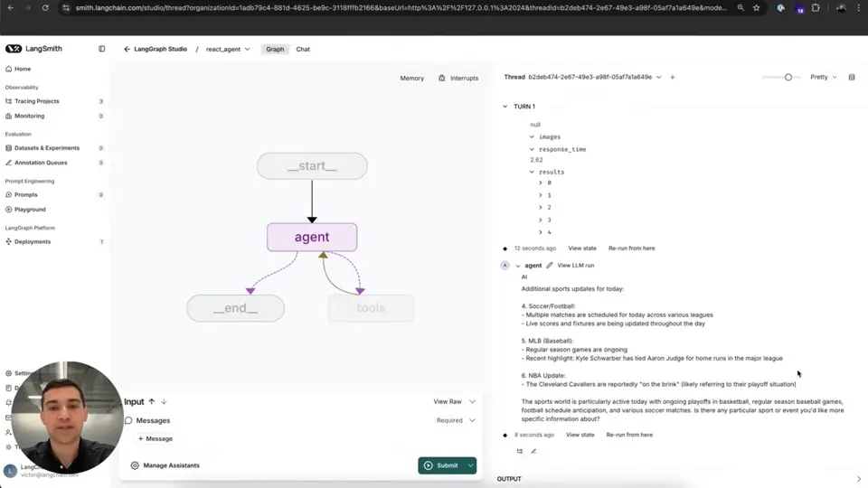Image resolution: width=868 pixels, height=488 pixels.
Task: Click the LangSmith logo
Action: tap(33, 49)
